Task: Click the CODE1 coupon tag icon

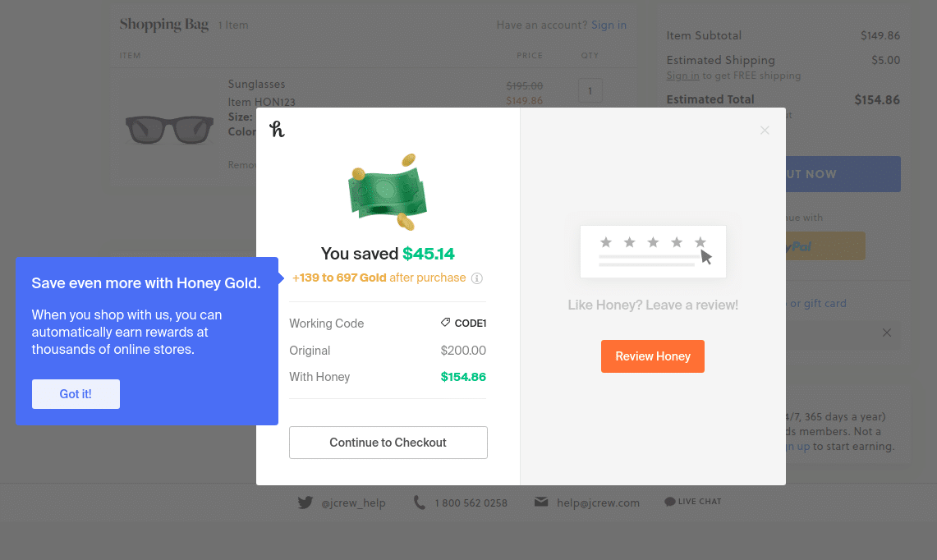Action: pyautogui.click(x=445, y=323)
